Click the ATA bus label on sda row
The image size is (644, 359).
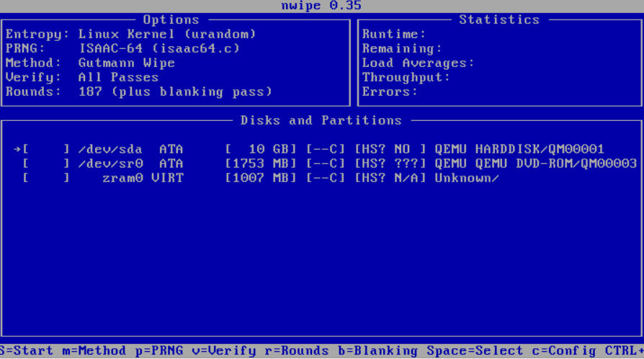click(171, 149)
